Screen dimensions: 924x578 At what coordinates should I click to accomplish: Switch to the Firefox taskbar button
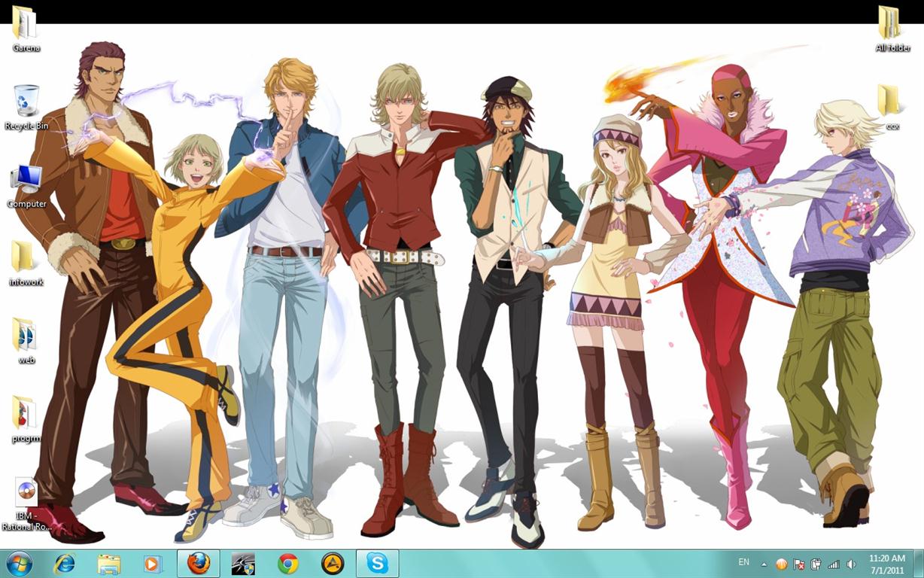tap(199, 563)
